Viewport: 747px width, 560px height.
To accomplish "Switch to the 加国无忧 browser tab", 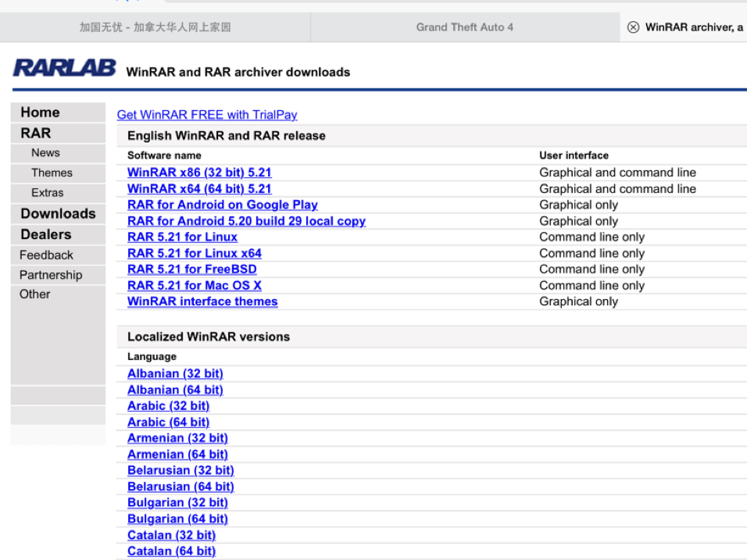I will [x=155, y=27].
